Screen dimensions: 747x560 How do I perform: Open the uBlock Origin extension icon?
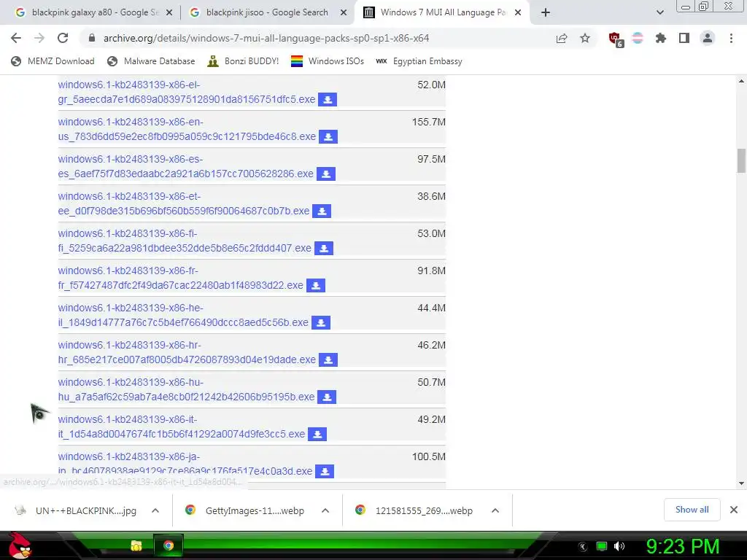click(x=616, y=39)
